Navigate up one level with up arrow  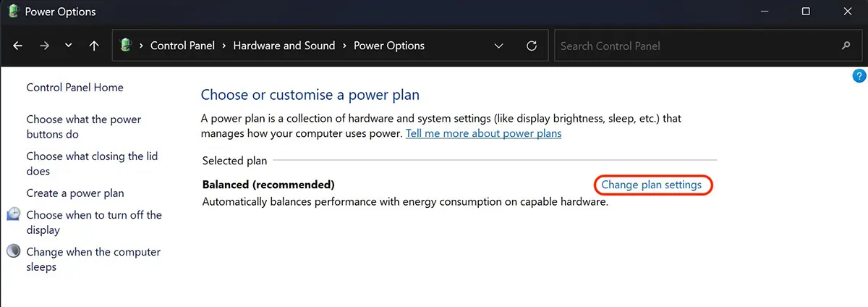tap(94, 46)
